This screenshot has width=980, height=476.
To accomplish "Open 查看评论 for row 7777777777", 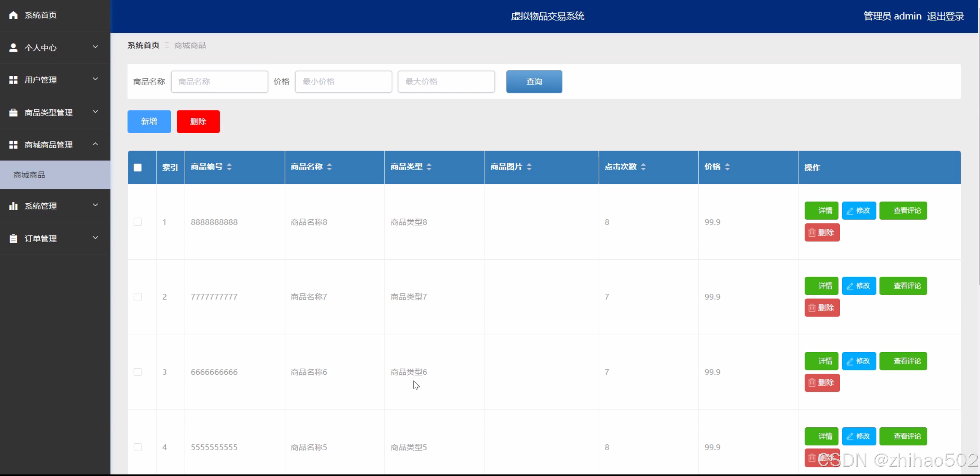I will [x=903, y=286].
